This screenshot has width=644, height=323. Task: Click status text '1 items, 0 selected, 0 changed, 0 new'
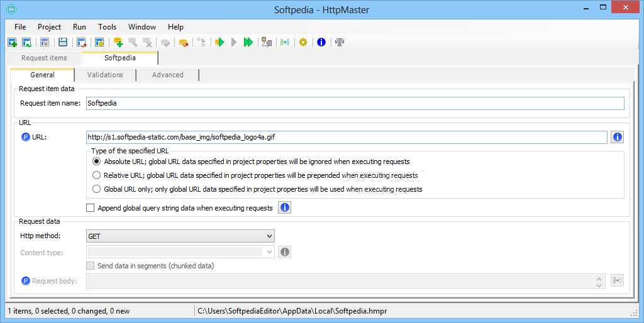pos(69,311)
